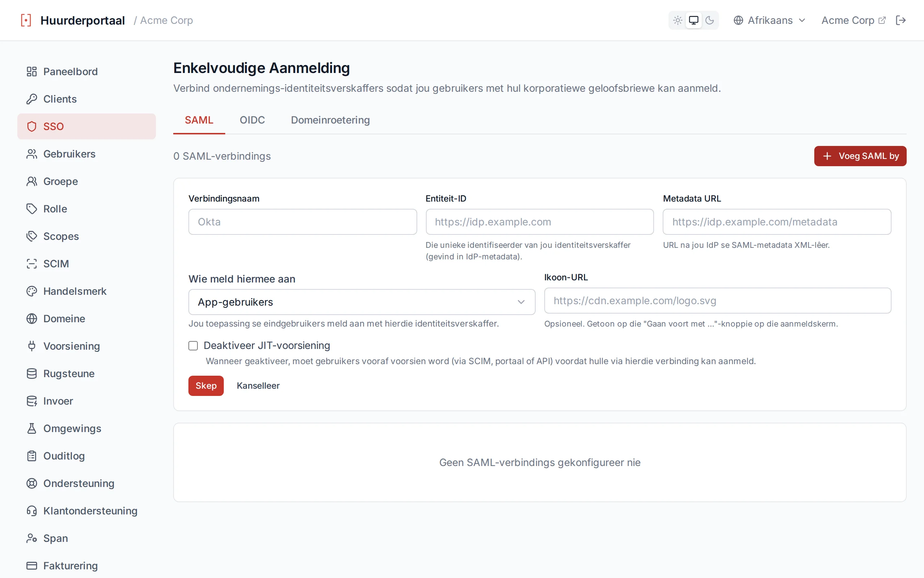Open Groepe group icon
The width and height of the screenshot is (924, 578).
(32, 181)
